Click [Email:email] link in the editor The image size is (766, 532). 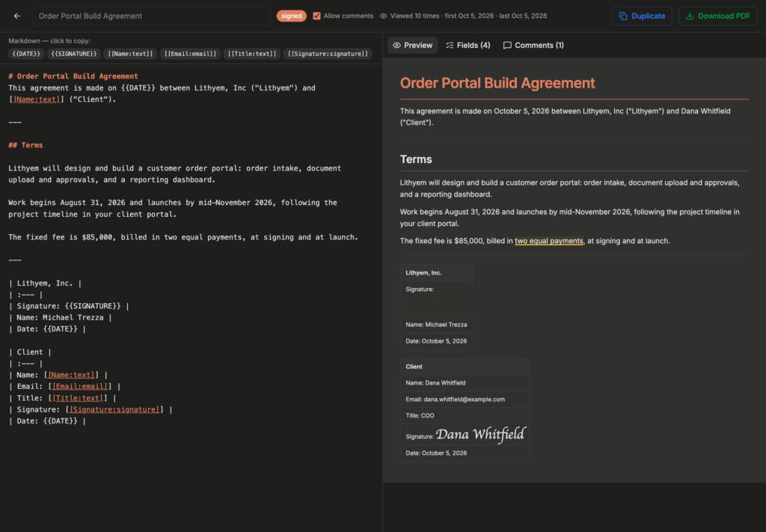click(x=80, y=386)
